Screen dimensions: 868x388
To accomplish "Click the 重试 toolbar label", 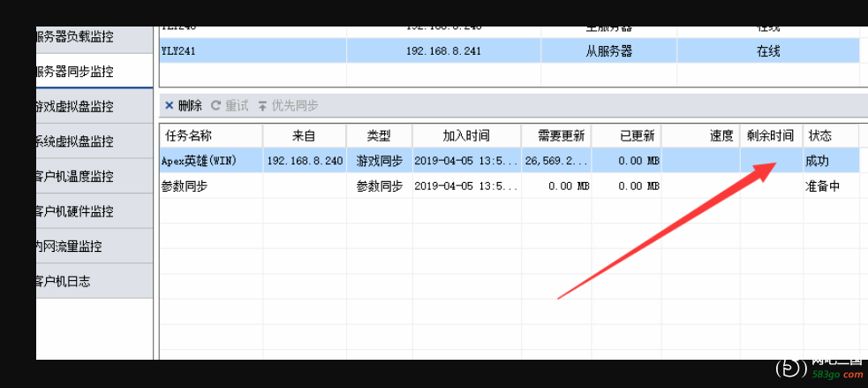I will pos(237,105).
